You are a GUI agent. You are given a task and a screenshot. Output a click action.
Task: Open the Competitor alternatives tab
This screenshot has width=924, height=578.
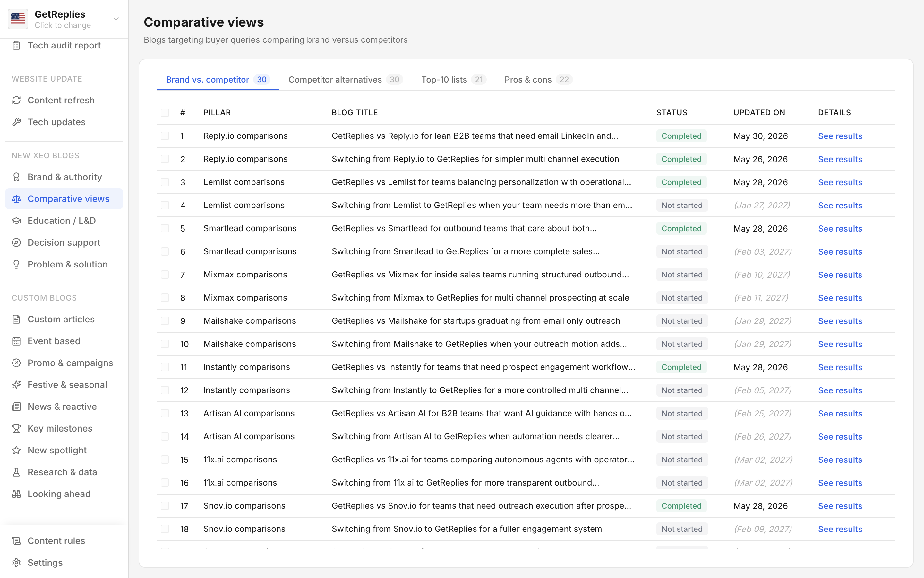345,80
